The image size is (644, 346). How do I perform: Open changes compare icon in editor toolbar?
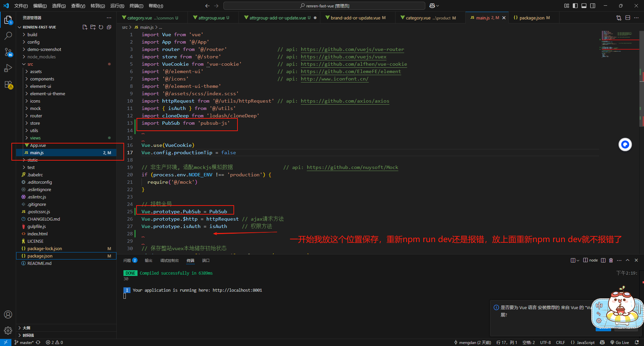pos(619,18)
